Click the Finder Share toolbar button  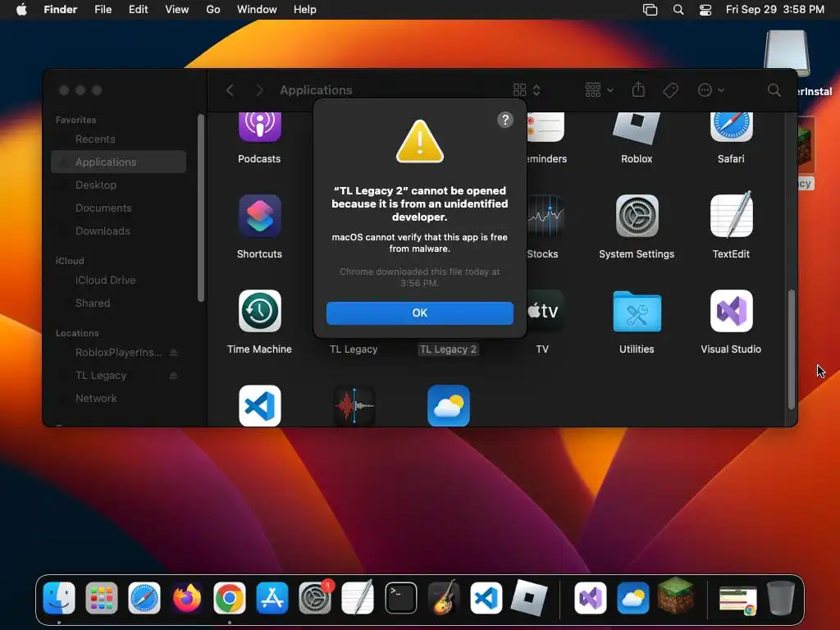click(x=638, y=89)
